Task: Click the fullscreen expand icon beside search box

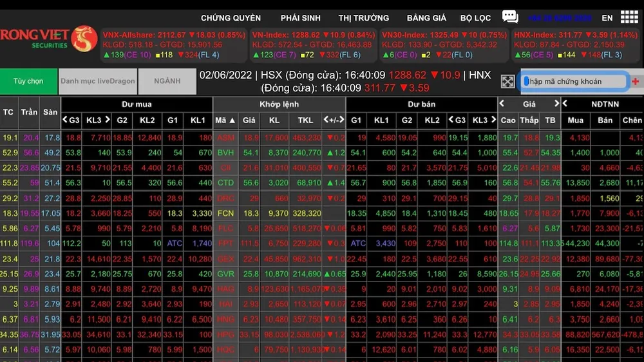Action: tap(507, 81)
